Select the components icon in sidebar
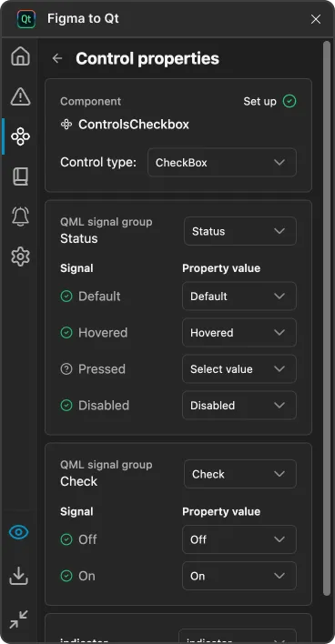Viewport: 335px width, 644px height. (20, 136)
